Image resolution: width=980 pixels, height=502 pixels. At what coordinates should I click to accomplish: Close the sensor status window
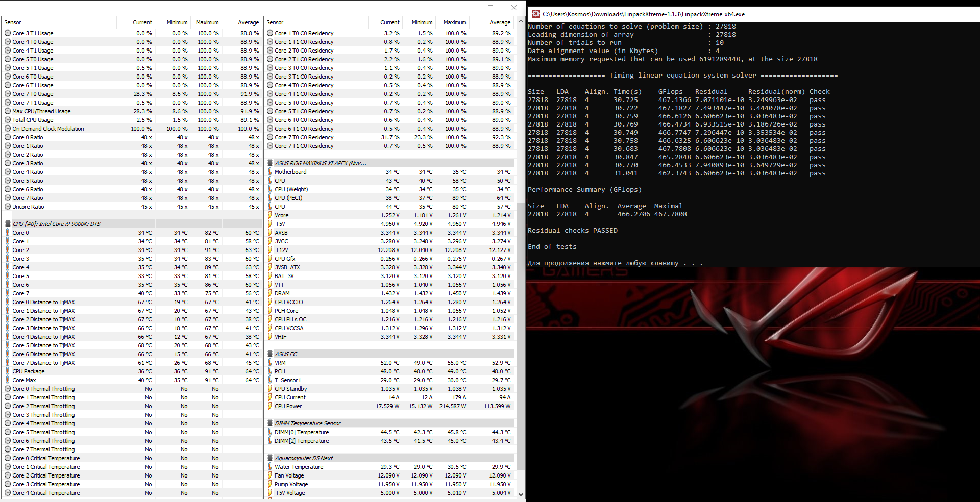pyautogui.click(x=514, y=8)
